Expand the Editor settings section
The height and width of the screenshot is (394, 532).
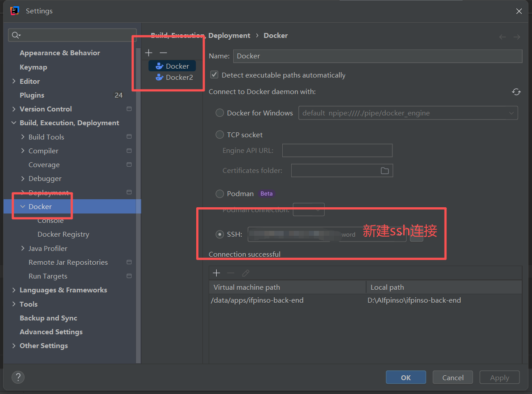(x=13, y=81)
